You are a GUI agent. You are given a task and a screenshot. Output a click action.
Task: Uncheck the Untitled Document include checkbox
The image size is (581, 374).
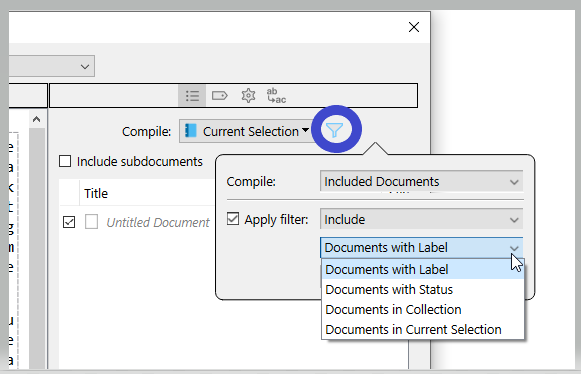69,222
